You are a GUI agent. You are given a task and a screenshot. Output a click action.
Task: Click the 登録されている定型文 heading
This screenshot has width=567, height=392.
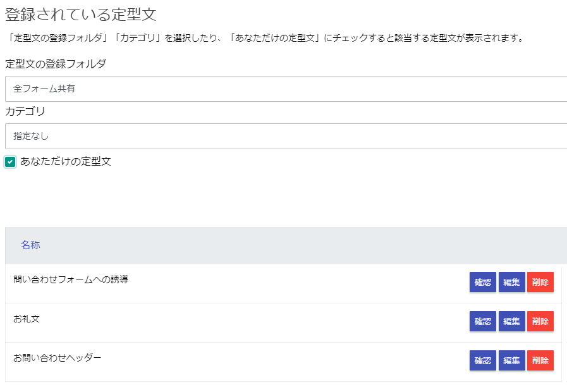pos(81,15)
